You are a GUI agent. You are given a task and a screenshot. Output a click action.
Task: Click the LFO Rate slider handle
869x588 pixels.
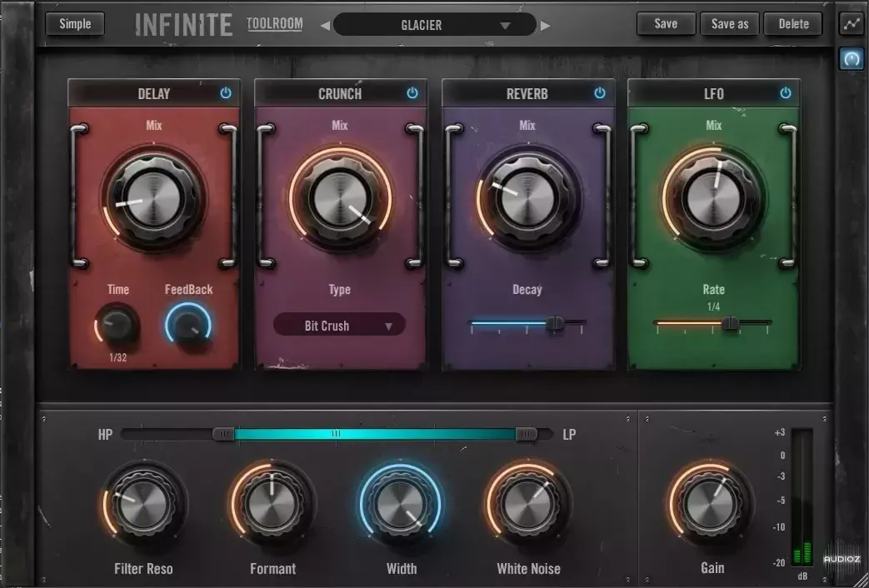coord(731,323)
